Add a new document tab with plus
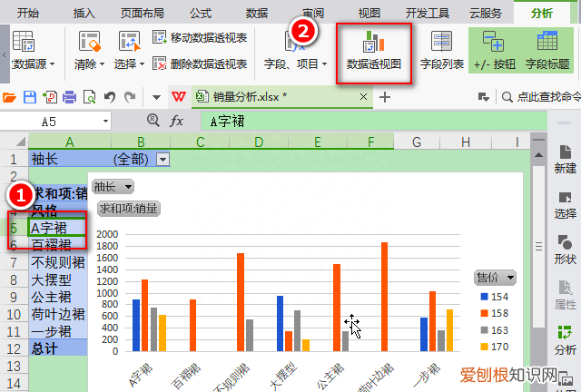 (385, 97)
